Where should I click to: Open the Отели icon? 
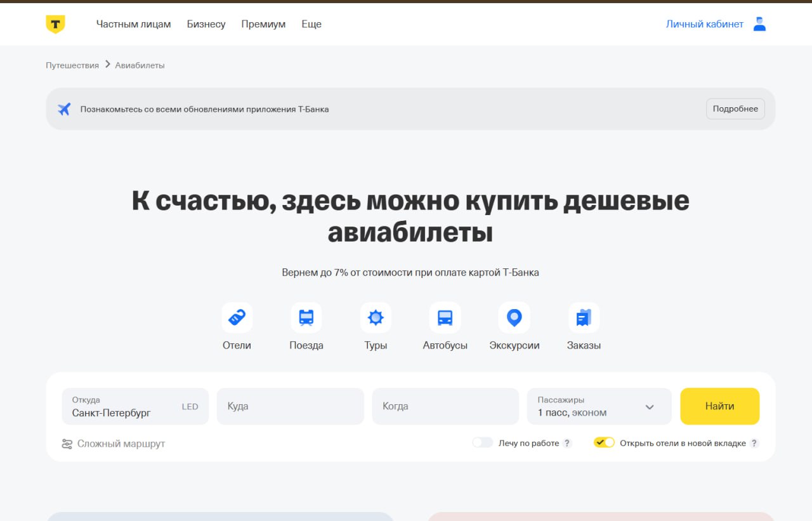(237, 317)
